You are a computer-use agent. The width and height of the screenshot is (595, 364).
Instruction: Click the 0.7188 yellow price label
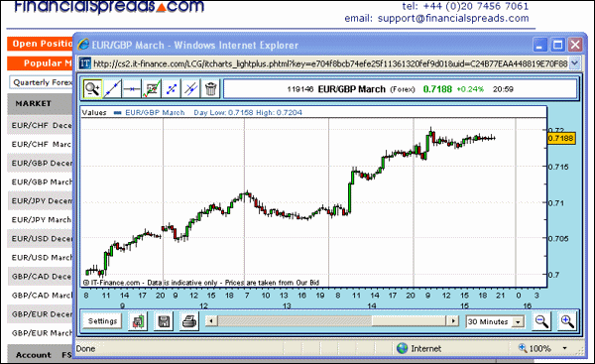[561, 139]
